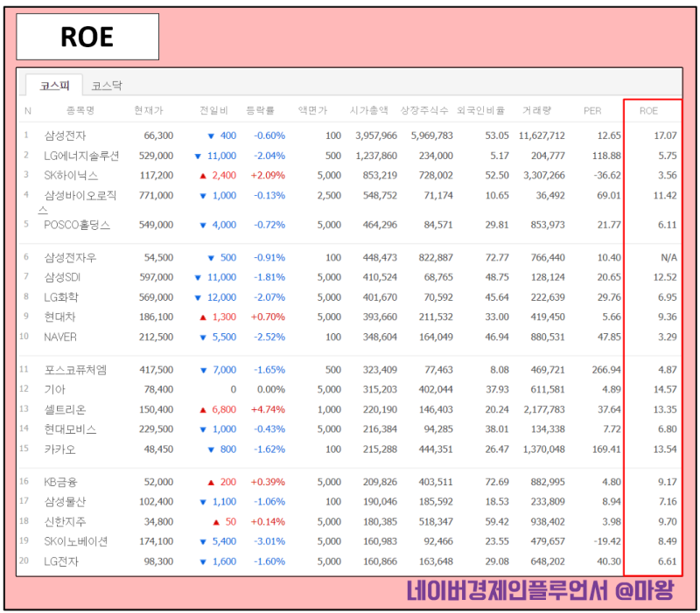This screenshot has height=613, width=700.
Task: Select LG전자 ROE value 6.61
Action: pos(668,561)
